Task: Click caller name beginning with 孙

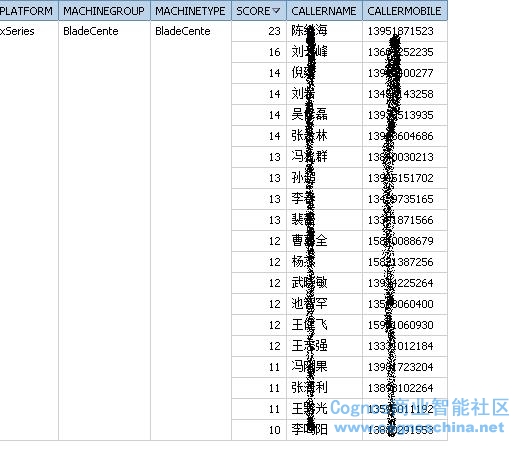Action: pyautogui.click(x=303, y=178)
